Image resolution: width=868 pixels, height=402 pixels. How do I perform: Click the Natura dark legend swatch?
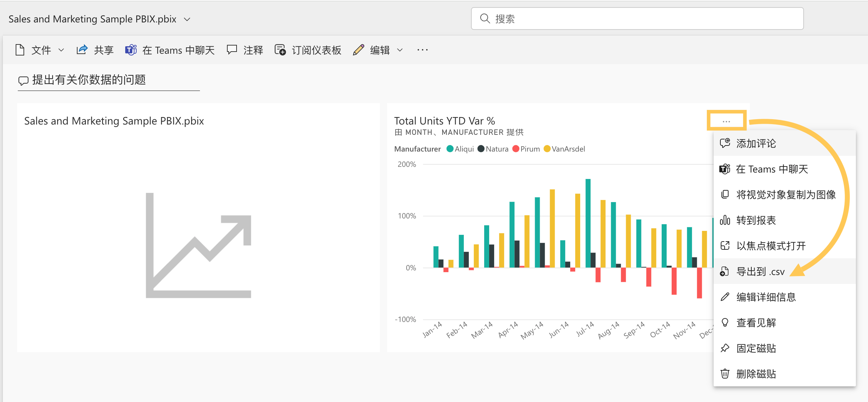(481, 149)
